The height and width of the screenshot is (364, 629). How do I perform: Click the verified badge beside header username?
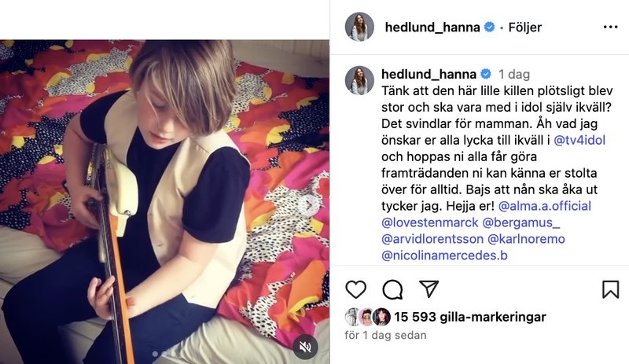click(489, 27)
